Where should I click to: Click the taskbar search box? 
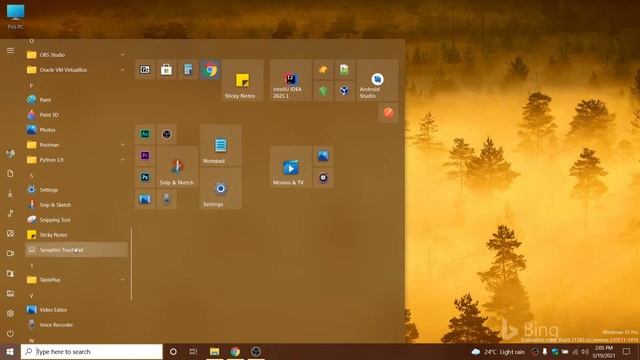click(x=92, y=351)
